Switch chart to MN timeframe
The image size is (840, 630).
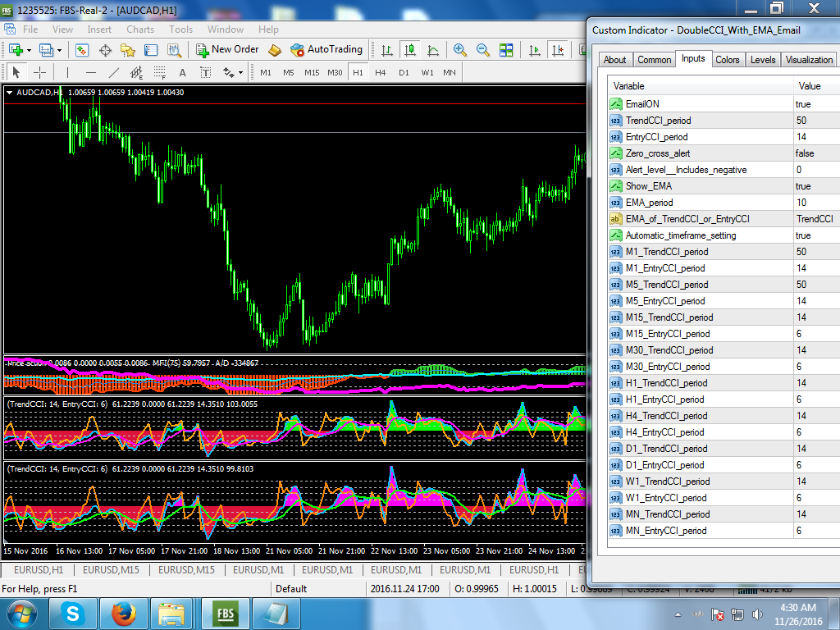pos(450,72)
